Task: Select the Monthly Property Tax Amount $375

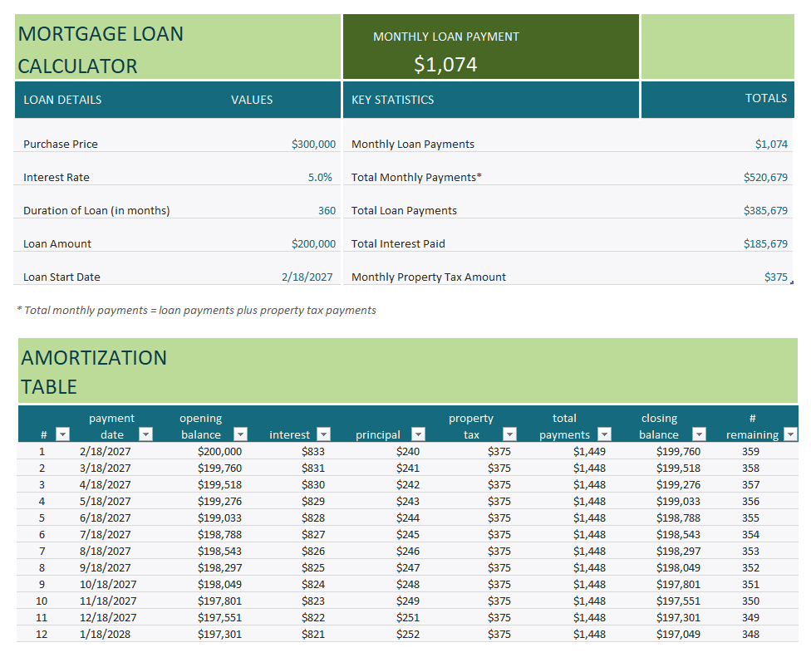Action: [776, 277]
